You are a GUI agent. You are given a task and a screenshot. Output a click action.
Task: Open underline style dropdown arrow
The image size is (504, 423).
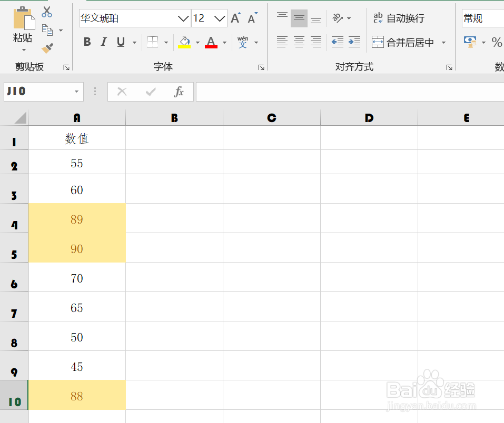point(135,43)
